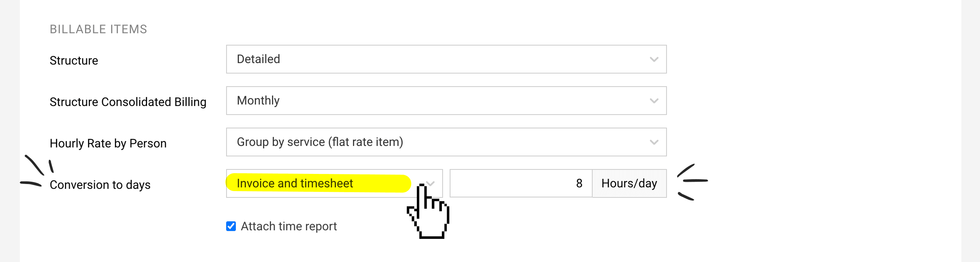Toggle via the Attach time report label text
Image resolution: width=980 pixels, height=262 pixels.
point(289,226)
